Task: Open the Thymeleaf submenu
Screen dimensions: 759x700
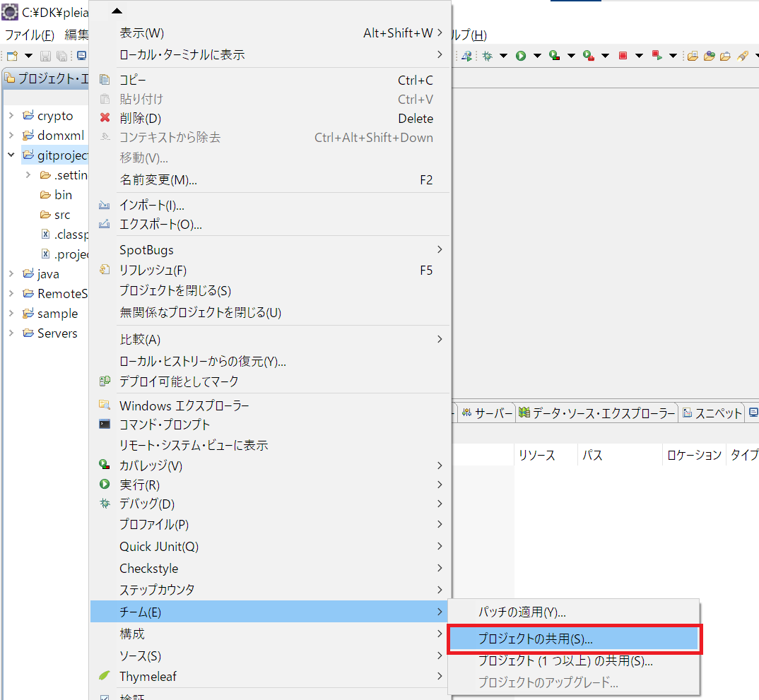Action: pyautogui.click(x=271, y=676)
